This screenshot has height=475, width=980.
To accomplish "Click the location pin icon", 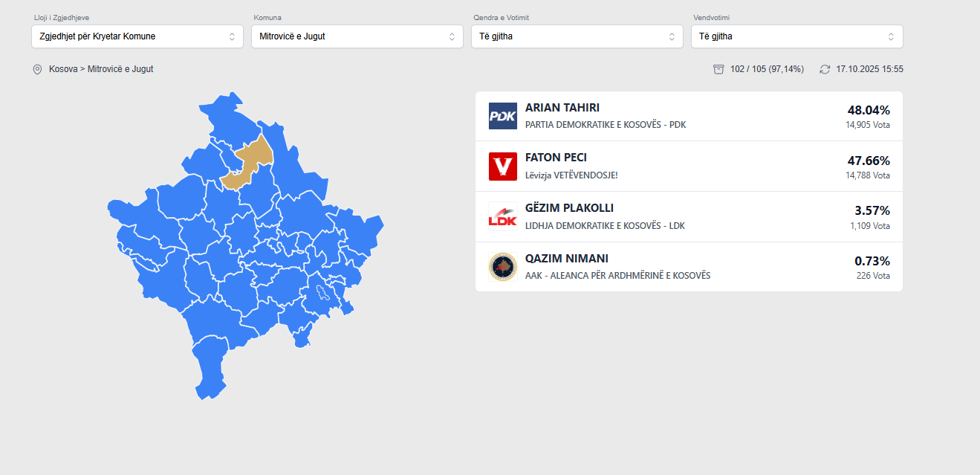I will (x=37, y=69).
